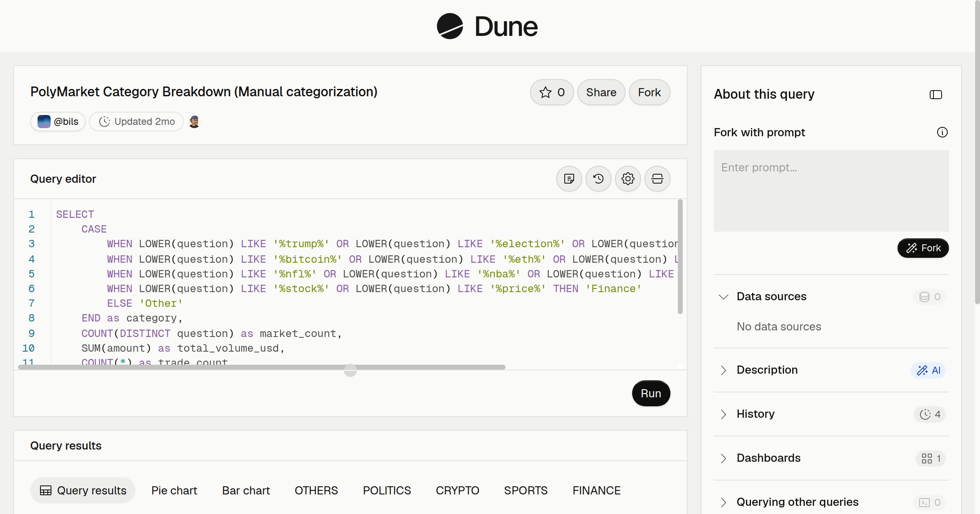Expand the Dashboards section
Screen dimensions: 980x514
[x=723, y=458]
